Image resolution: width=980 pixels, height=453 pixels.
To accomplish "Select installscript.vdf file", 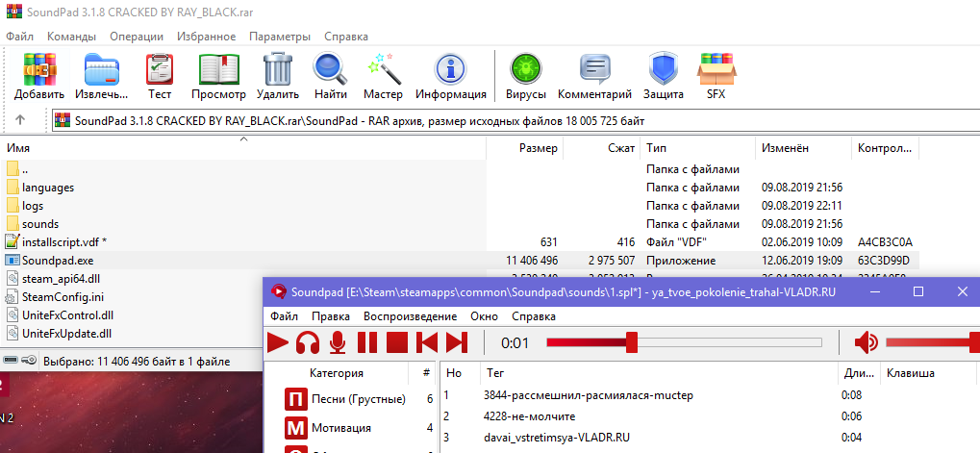I will tap(57, 241).
